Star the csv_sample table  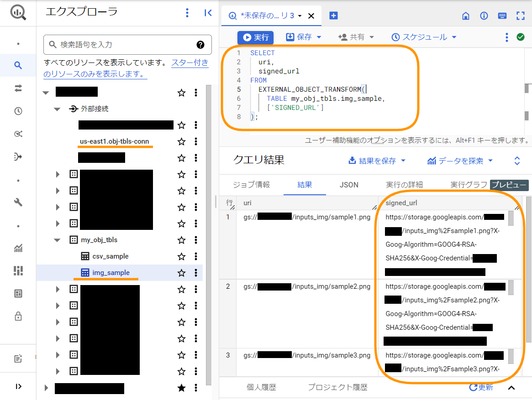pos(181,257)
